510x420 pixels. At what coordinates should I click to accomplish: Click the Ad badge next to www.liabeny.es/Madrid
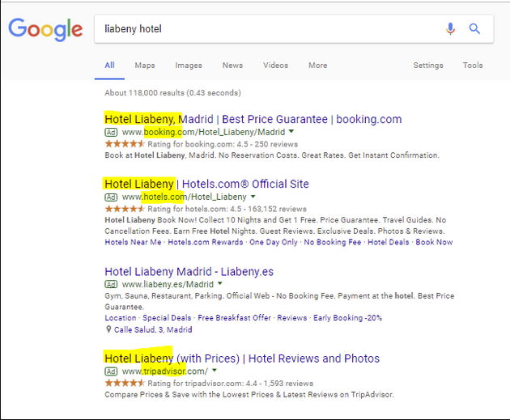[x=110, y=285]
